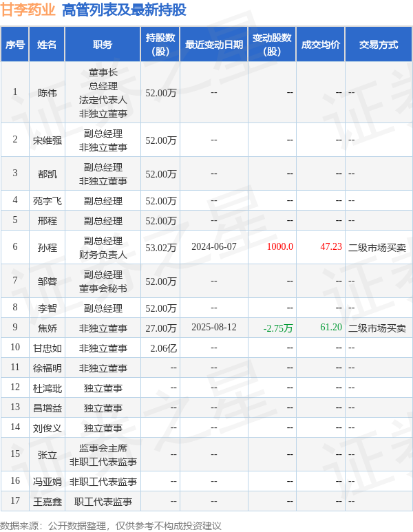Select the 变动股数(股) column header

coord(272,45)
